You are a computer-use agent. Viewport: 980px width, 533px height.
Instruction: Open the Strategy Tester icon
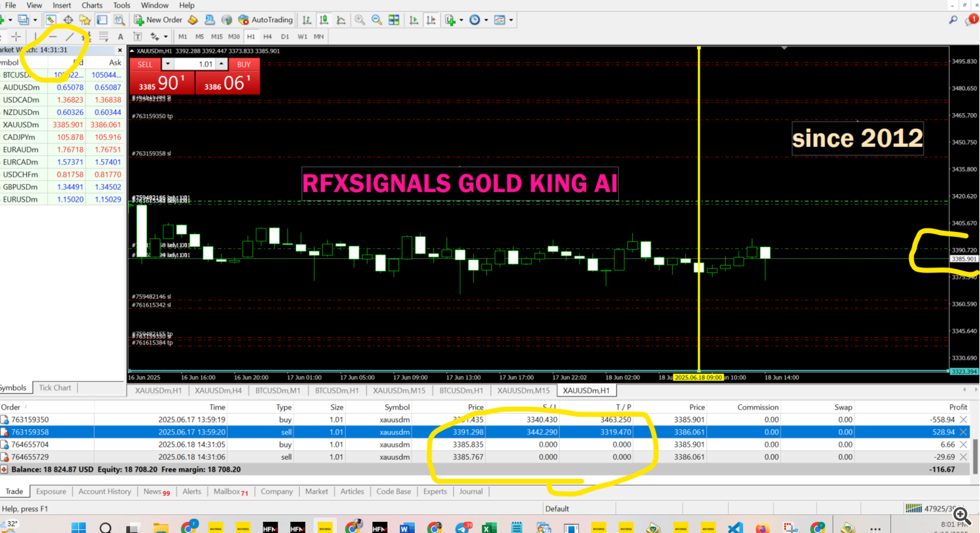point(119,20)
